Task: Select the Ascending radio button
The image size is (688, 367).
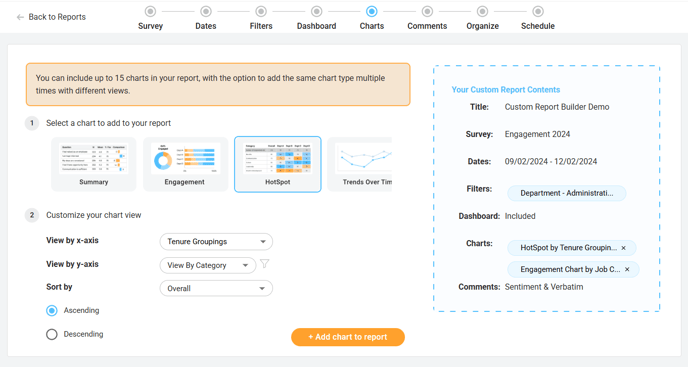Action: pyautogui.click(x=52, y=311)
